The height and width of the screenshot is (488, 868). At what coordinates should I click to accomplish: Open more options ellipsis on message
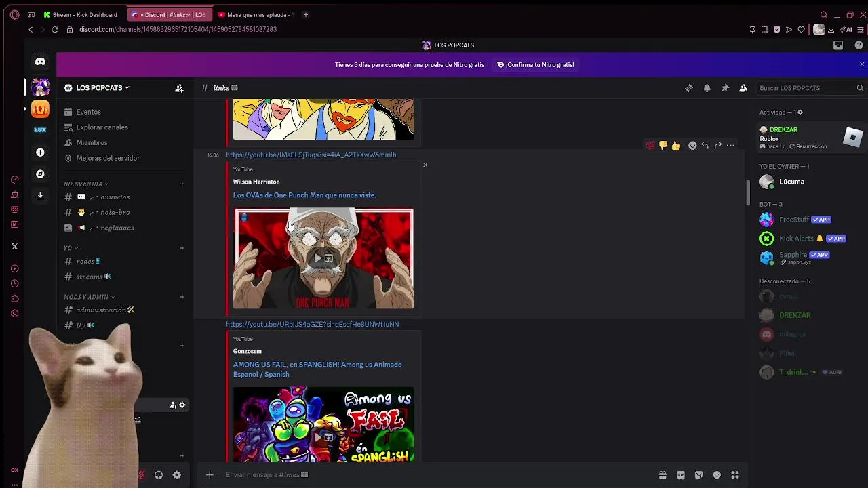730,146
